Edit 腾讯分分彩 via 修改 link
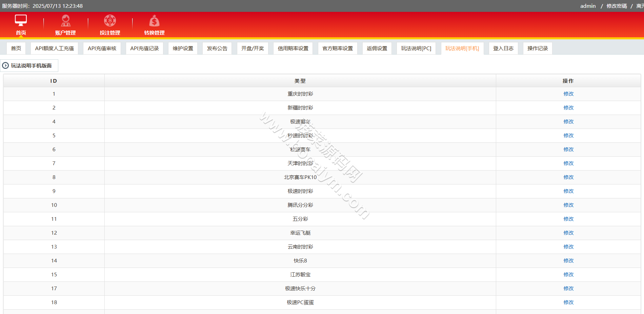The image size is (644, 314). tap(568, 205)
